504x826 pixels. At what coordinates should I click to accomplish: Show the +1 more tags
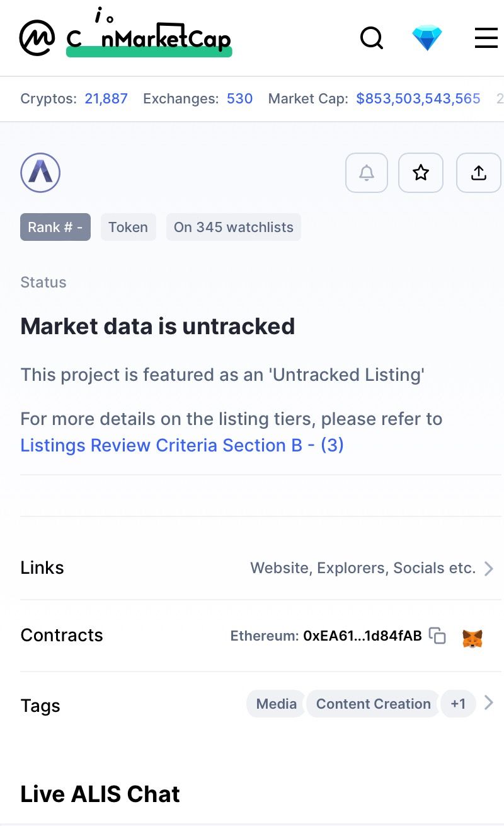458,704
